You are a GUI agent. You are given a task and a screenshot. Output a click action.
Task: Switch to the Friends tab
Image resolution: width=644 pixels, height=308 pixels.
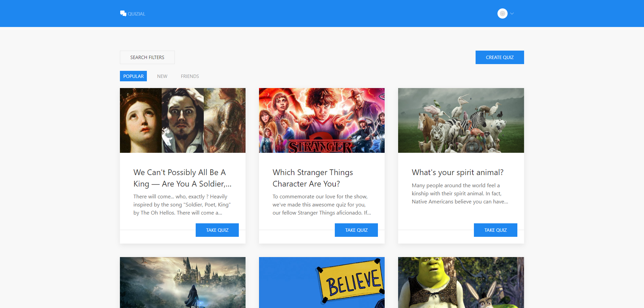(x=190, y=76)
